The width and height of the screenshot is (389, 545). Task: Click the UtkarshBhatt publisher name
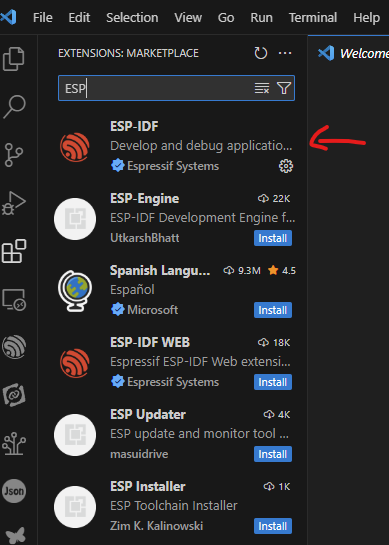point(145,238)
